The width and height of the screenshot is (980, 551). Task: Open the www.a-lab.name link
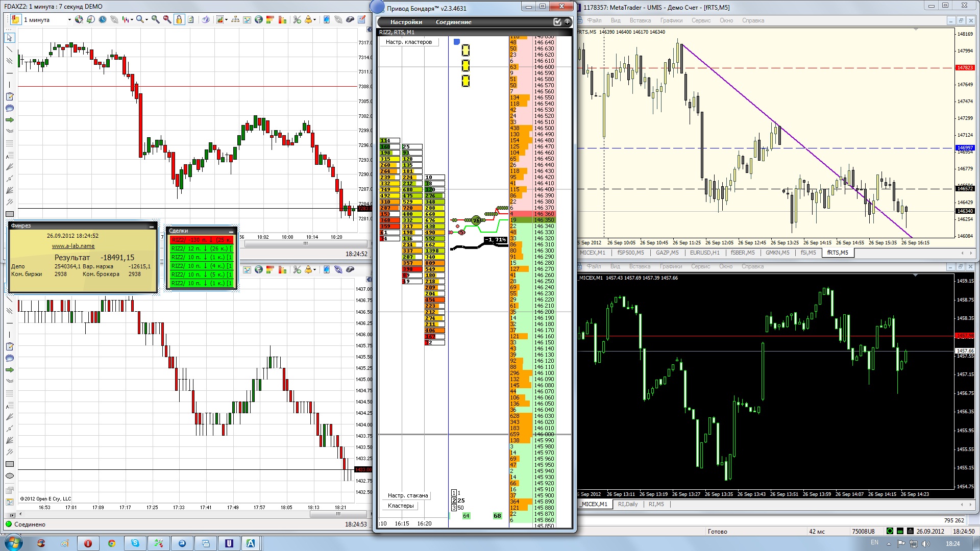[x=73, y=246]
